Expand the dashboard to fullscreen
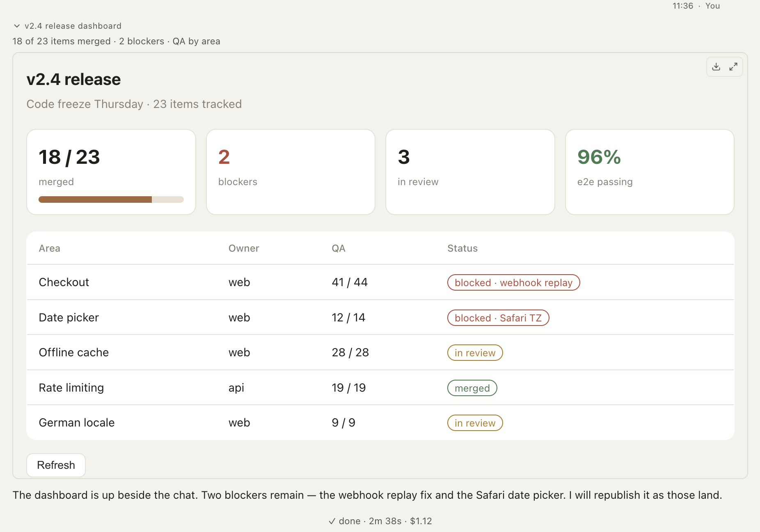This screenshot has width=760, height=532. tap(733, 66)
